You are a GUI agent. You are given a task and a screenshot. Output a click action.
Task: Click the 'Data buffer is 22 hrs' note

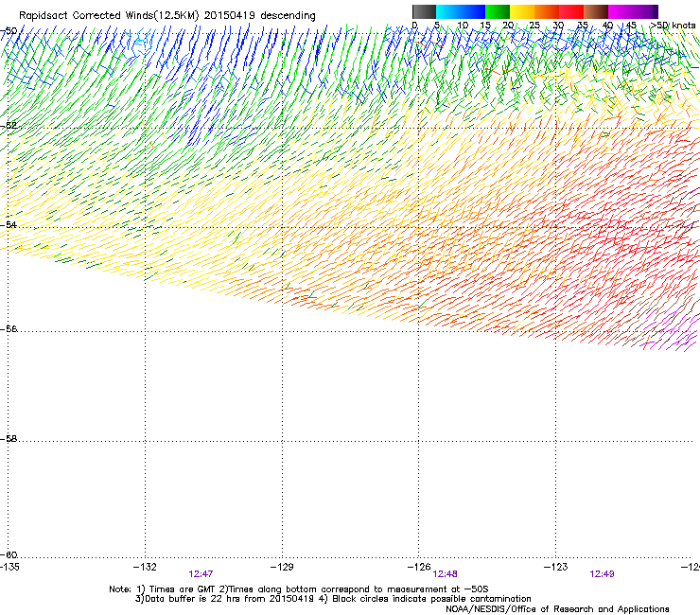click(x=333, y=599)
